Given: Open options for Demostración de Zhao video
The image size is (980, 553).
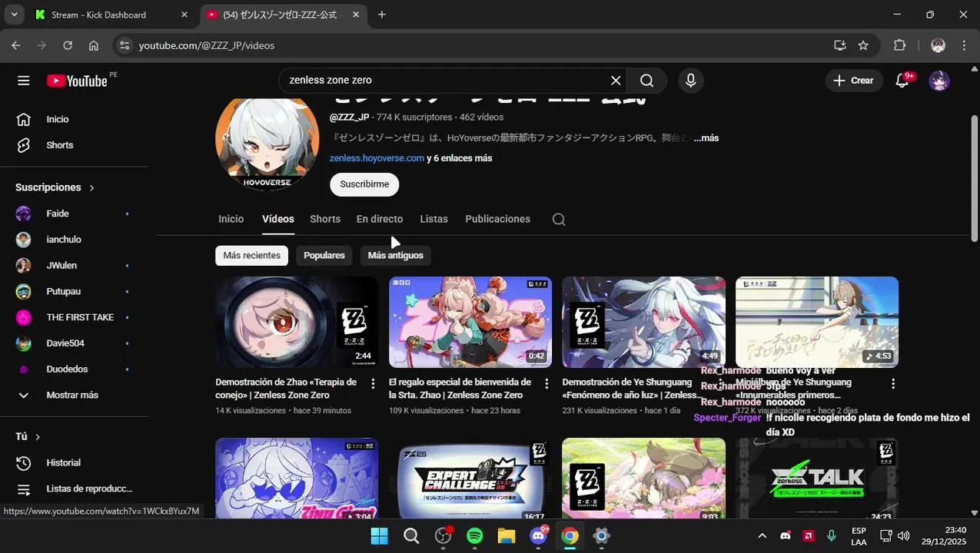Looking at the screenshot, I should pos(373,383).
